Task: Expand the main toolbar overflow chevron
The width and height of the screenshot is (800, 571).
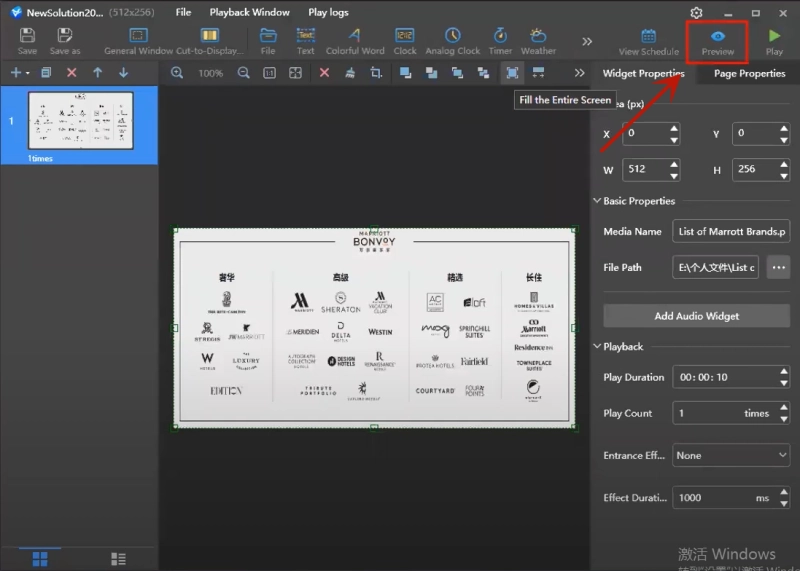Action: click(x=586, y=41)
